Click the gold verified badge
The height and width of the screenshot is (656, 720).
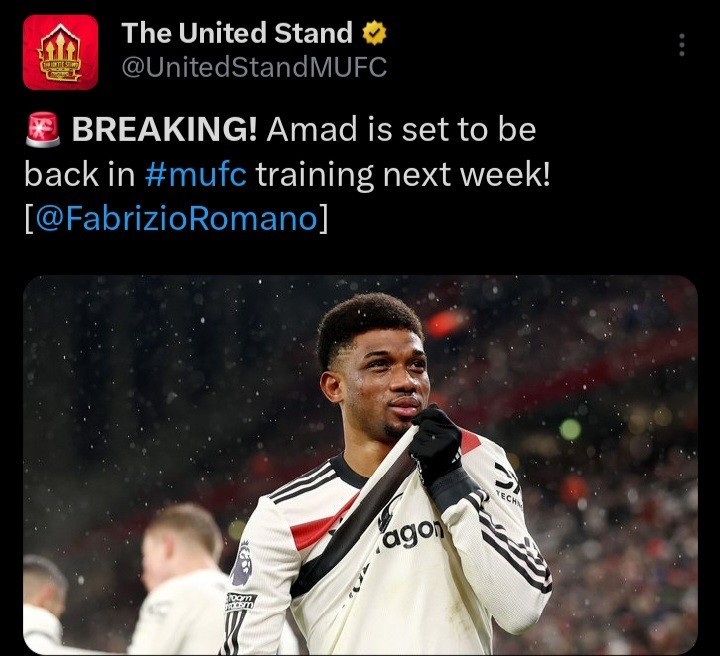[x=375, y=33]
